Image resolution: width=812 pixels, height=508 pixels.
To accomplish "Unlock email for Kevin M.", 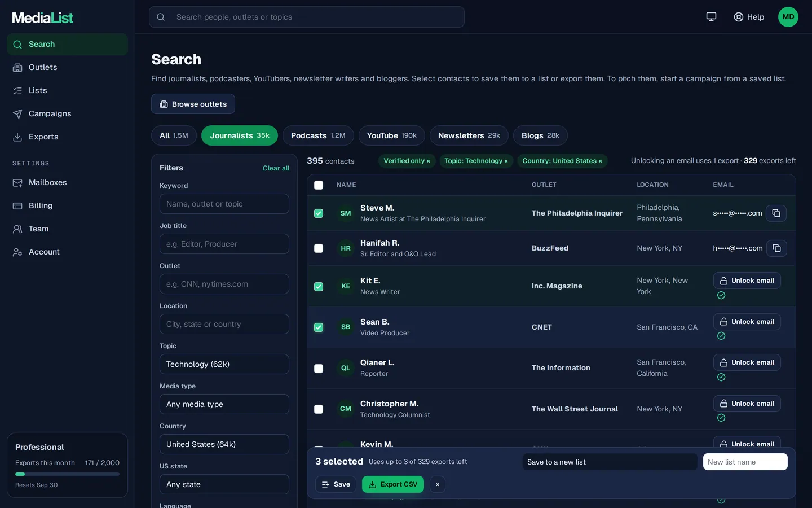I will click(x=747, y=443).
